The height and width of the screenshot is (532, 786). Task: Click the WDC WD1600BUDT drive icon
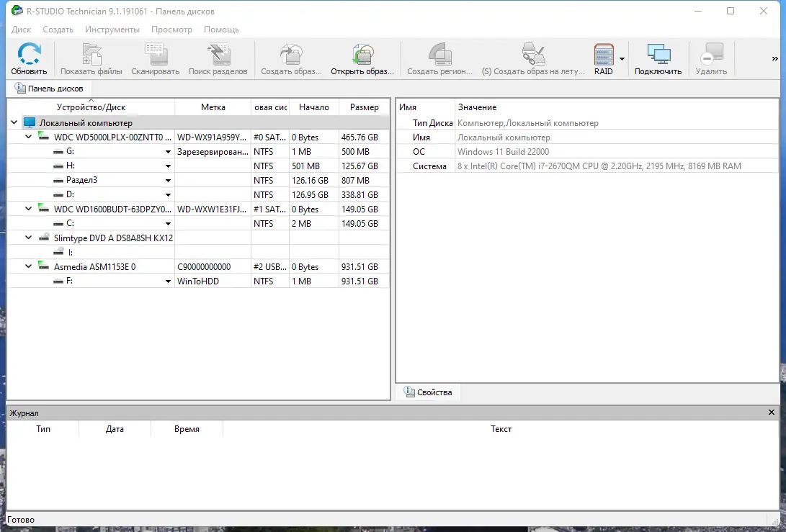pos(44,209)
